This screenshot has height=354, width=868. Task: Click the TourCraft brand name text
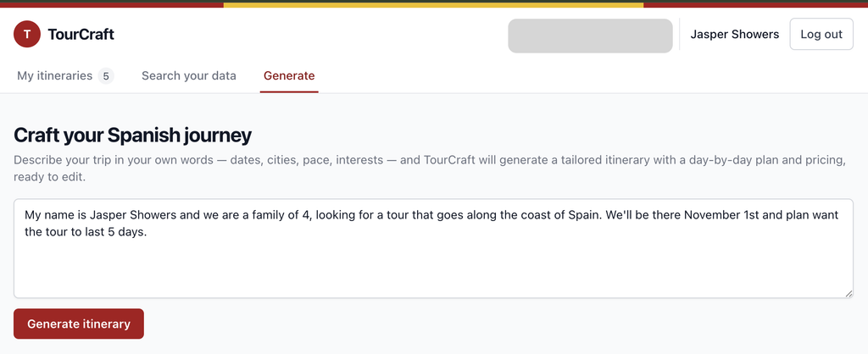(81, 34)
